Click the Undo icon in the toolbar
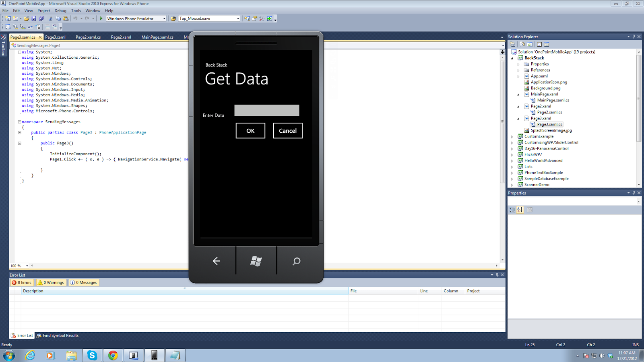The image size is (644, 362). point(75,19)
